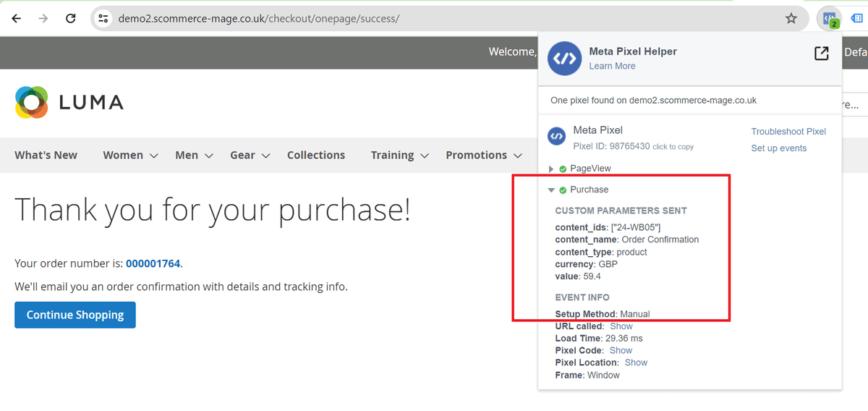Click the Meta Pixel Helper extension icon

(828, 18)
